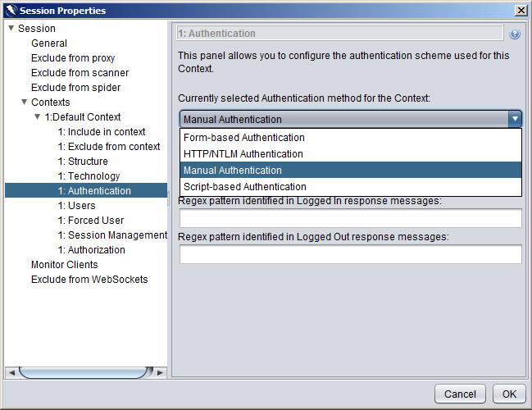Viewport: 532px width, 410px height.
Task: Open the help icon for Authentication panel
Action: coord(514,34)
